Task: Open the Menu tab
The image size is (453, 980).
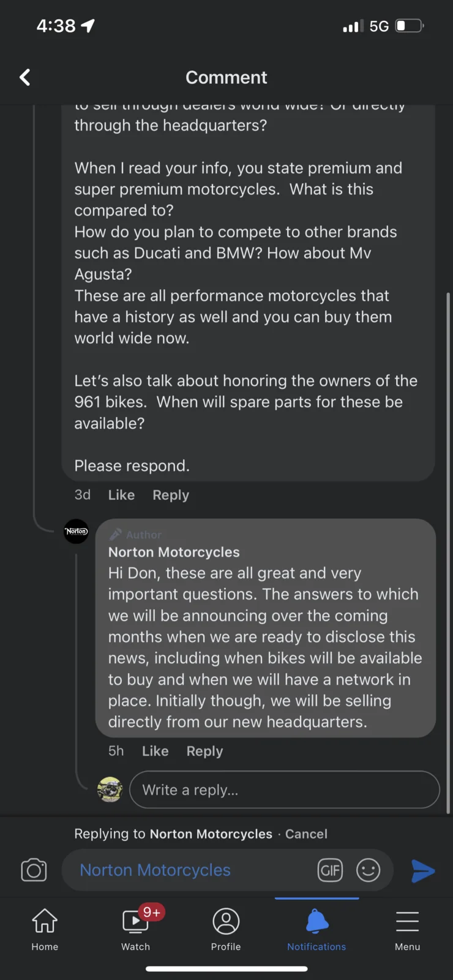Action: 407,929
